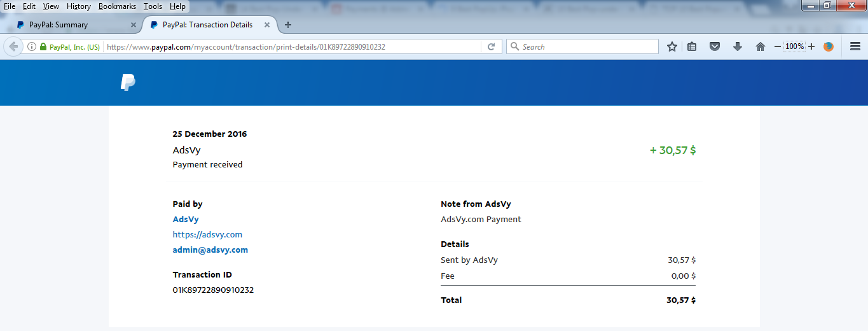Click the admin@adsvy.com email link
The height and width of the screenshot is (331, 868).
210,250
